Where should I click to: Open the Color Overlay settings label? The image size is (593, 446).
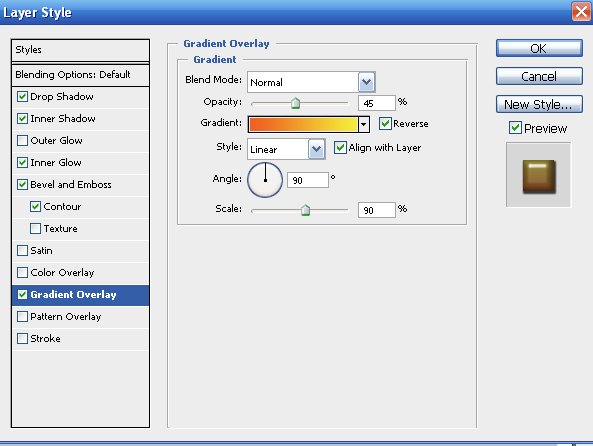(x=62, y=272)
